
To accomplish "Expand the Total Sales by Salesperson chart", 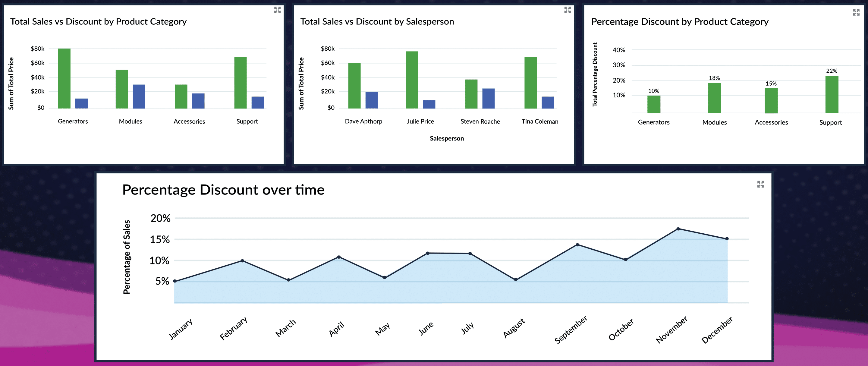I will [x=568, y=10].
